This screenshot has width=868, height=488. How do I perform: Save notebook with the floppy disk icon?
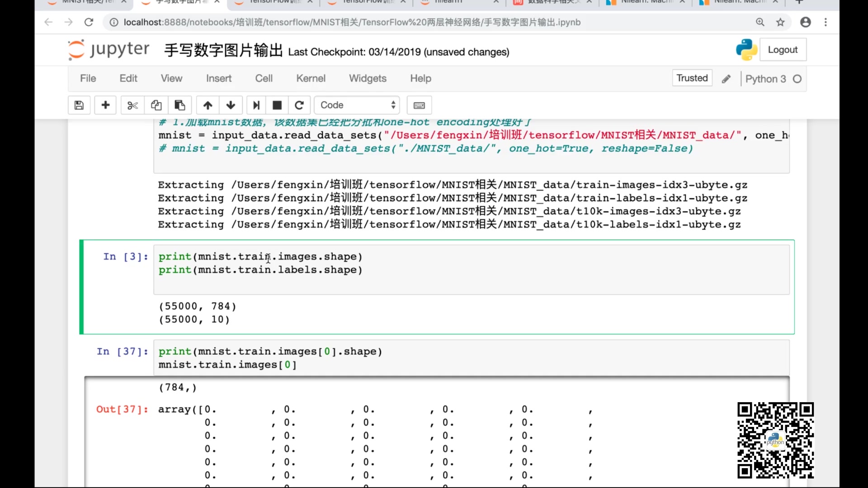pyautogui.click(x=79, y=105)
